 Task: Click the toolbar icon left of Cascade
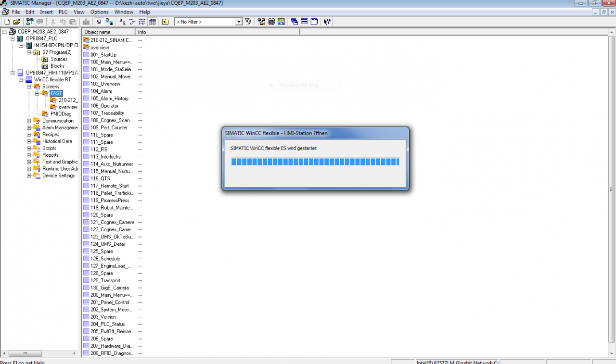tap(282, 22)
